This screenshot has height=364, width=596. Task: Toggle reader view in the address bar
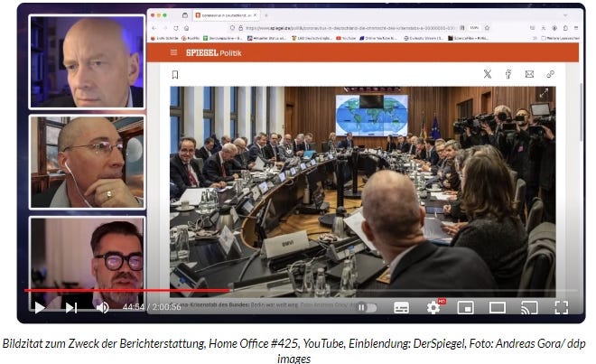[462, 28]
